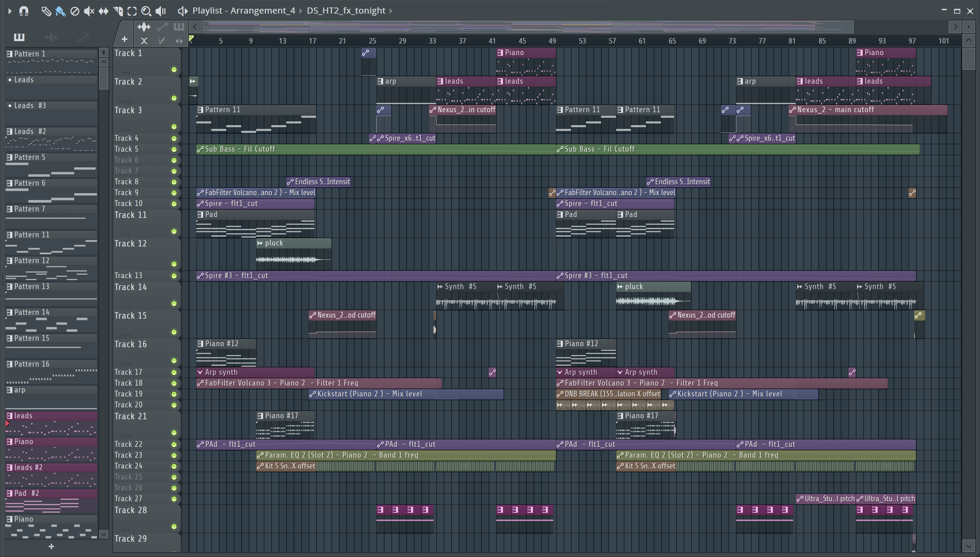
Task: Click the timeline scroll left arrow
Action: (x=195, y=27)
